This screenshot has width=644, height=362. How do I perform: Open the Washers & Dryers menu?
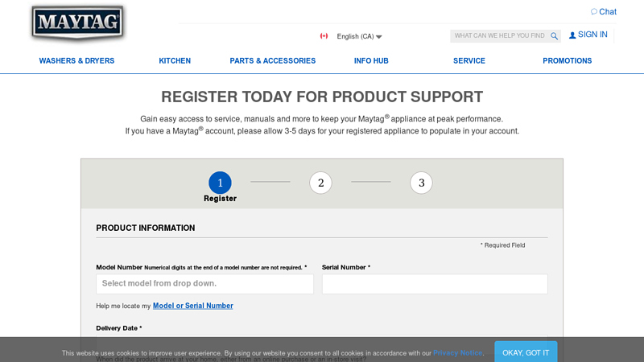pyautogui.click(x=76, y=61)
